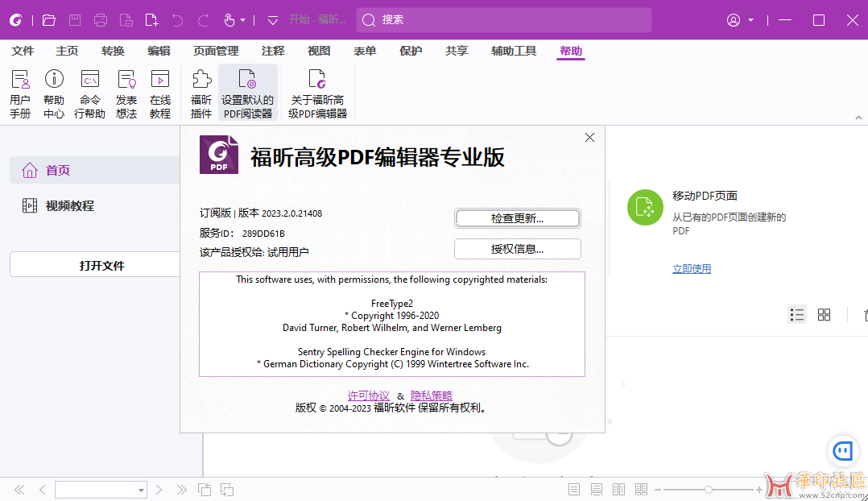Close the about dialog

pos(589,137)
